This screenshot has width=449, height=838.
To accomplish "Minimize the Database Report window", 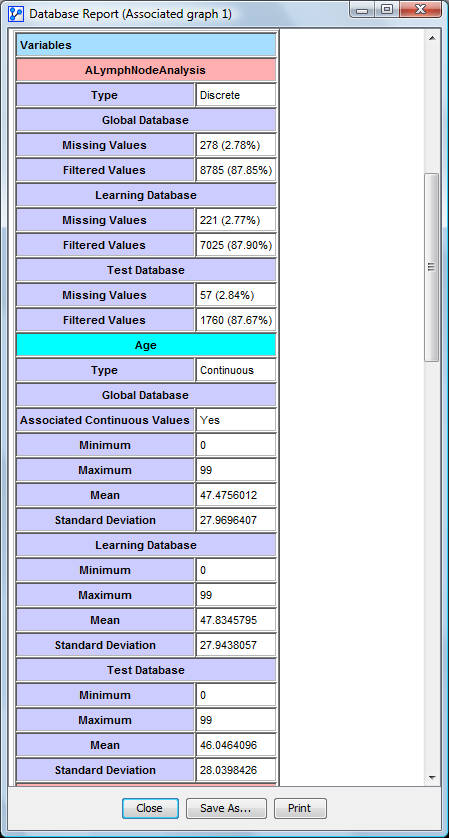I will tap(362, 10).
